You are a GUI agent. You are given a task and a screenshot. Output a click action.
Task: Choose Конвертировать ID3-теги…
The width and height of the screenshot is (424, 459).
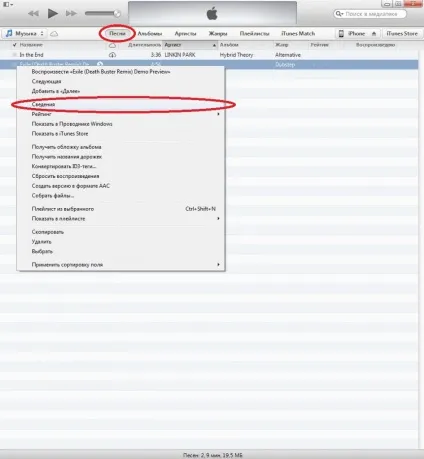click(x=121, y=166)
